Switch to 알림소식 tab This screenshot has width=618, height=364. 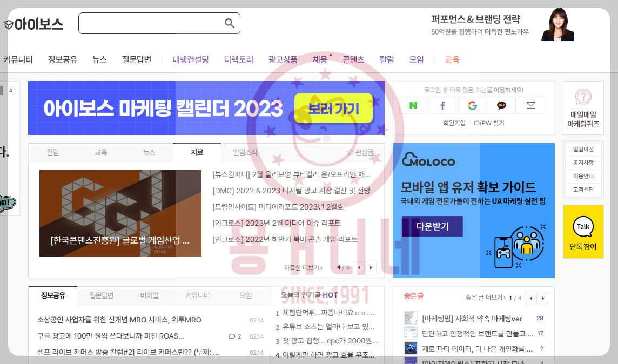pos(245,152)
